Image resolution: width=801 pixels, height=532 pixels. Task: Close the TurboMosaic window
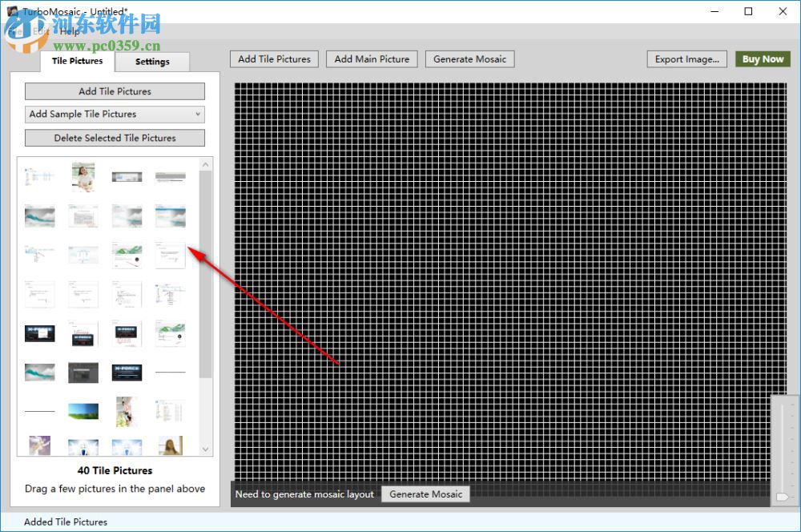coord(783,11)
